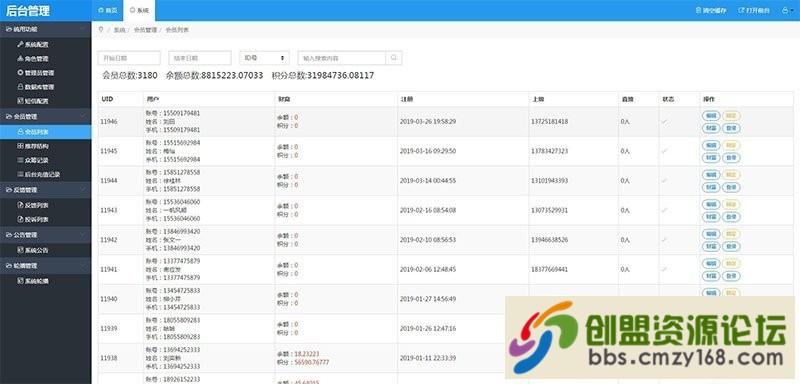Click registration date 2019-03-26 19:58:29
This screenshot has width=800, height=384.
428,122
